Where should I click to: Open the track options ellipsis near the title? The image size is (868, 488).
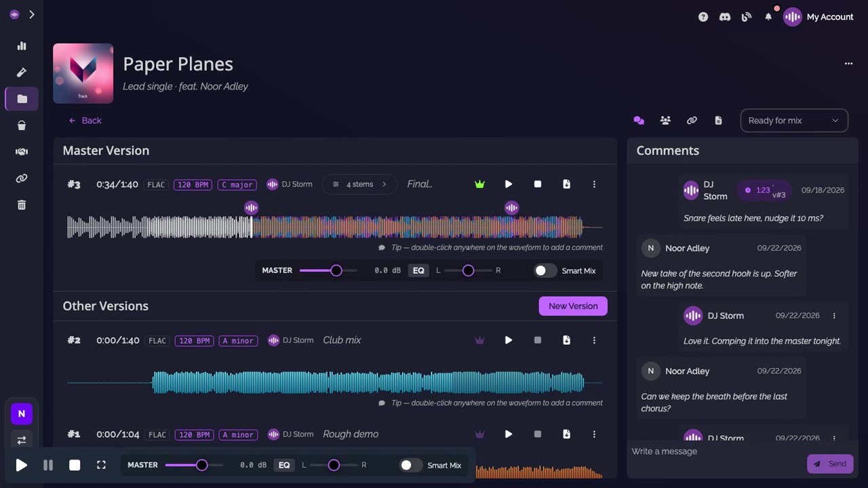coord(848,64)
